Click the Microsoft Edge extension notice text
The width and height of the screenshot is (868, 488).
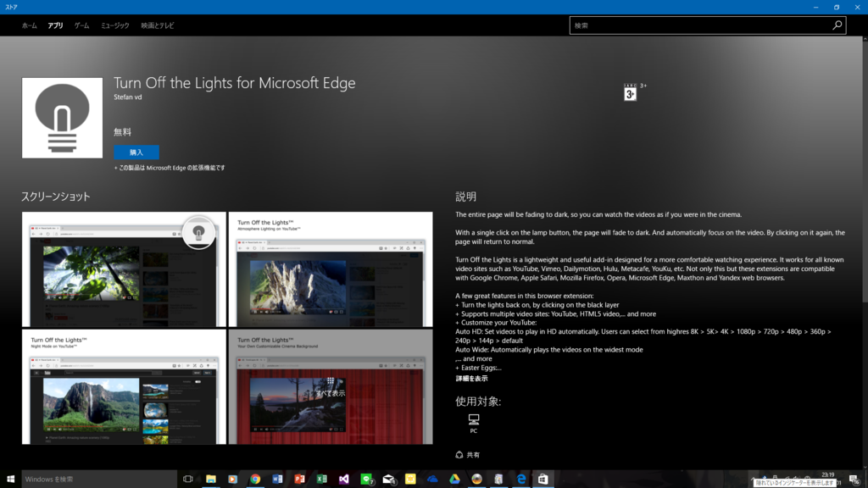point(170,168)
